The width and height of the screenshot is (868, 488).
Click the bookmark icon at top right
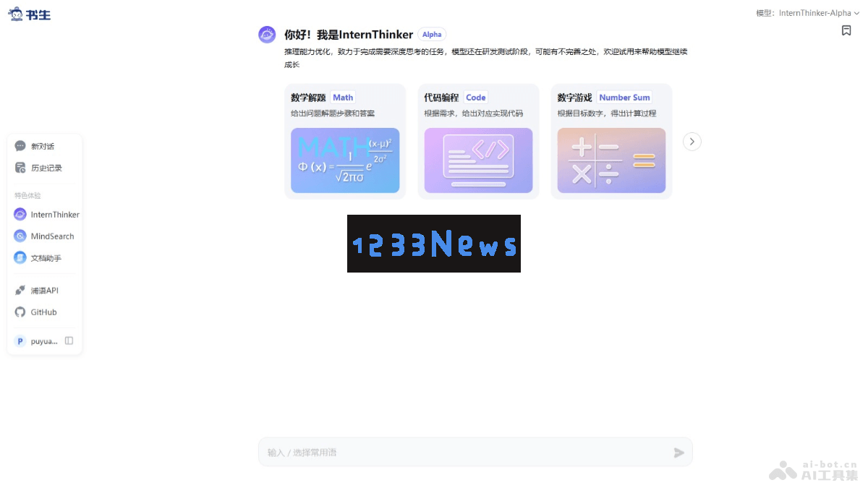(846, 30)
